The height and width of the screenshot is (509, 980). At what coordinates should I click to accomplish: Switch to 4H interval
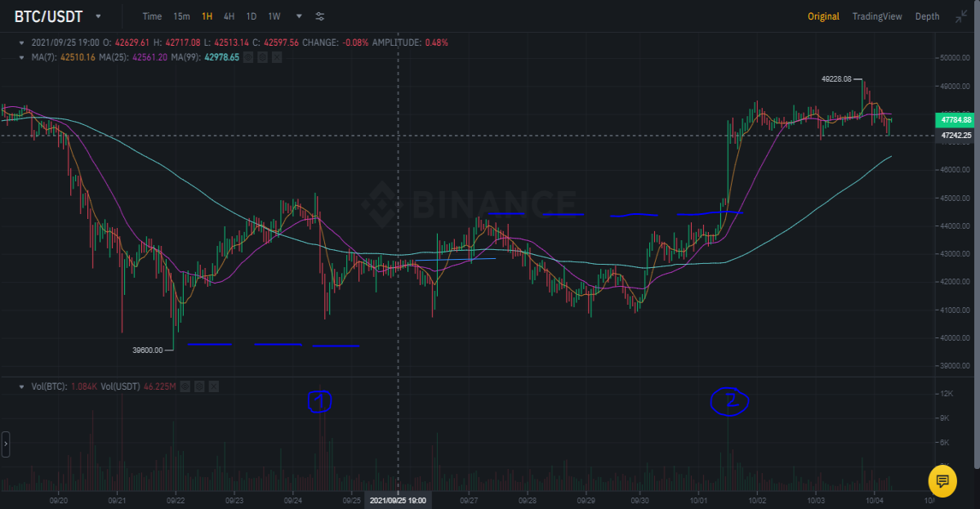point(229,16)
